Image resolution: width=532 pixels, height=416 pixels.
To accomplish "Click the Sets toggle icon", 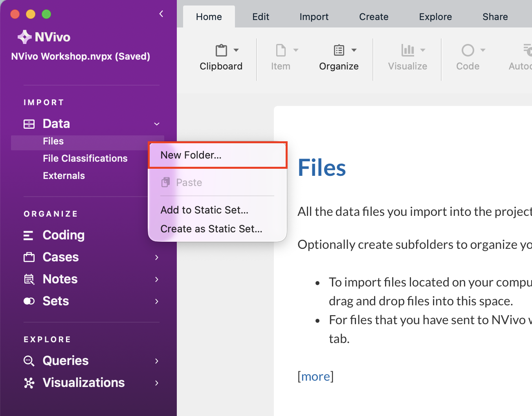I will coord(29,301).
